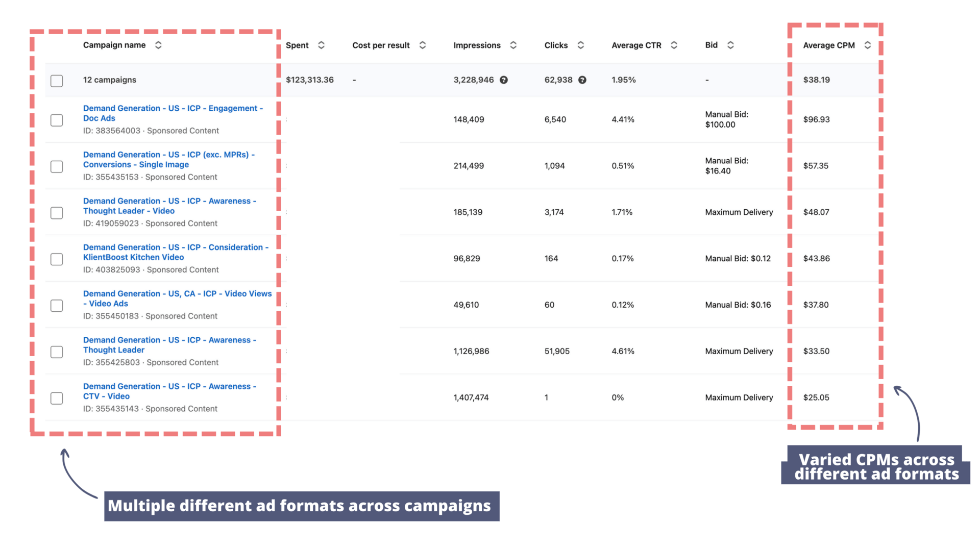Tick checkbox for Conversions - Single Image campaign

pos(57,166)
